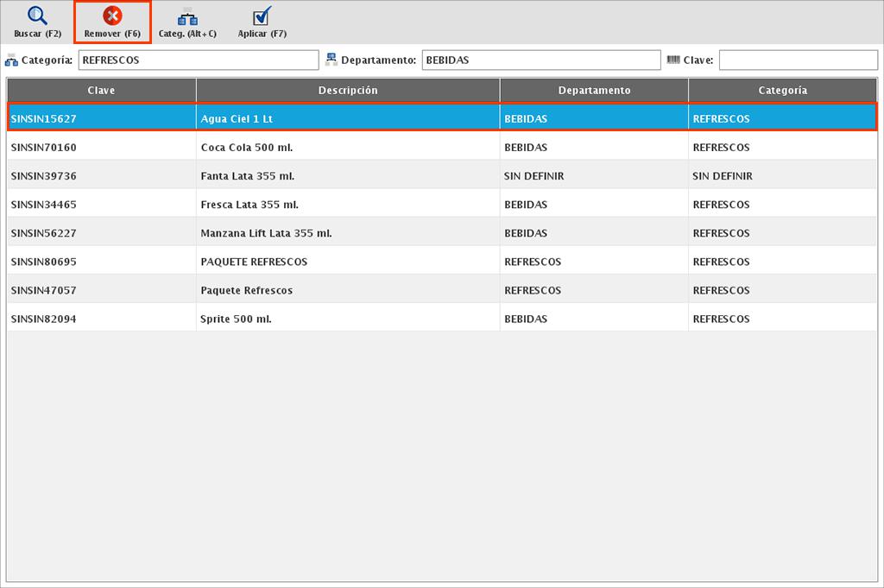The image size is (884, 588).
Task: Open the Categ. (Alt+C) hierarchy icon
Action: (x=187, y=16)
